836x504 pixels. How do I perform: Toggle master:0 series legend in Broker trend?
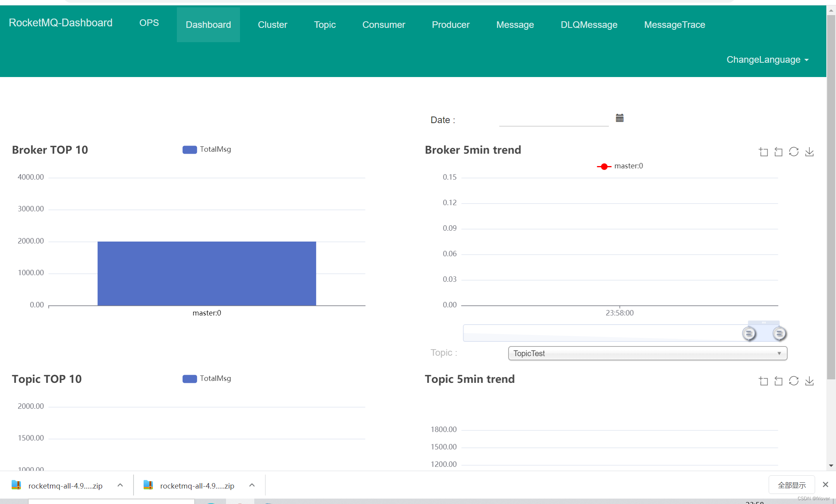coord(620,166)
